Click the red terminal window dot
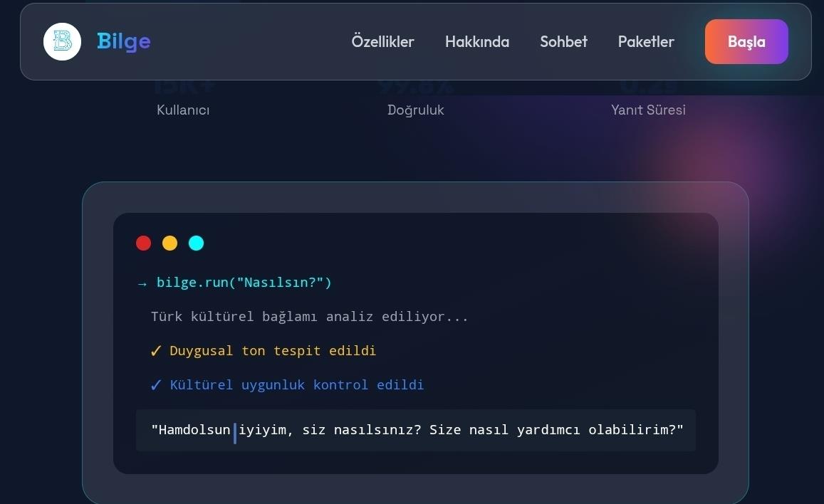Image resolution: width=824 pixels, height=504 pixels. (x=143, y=243)
